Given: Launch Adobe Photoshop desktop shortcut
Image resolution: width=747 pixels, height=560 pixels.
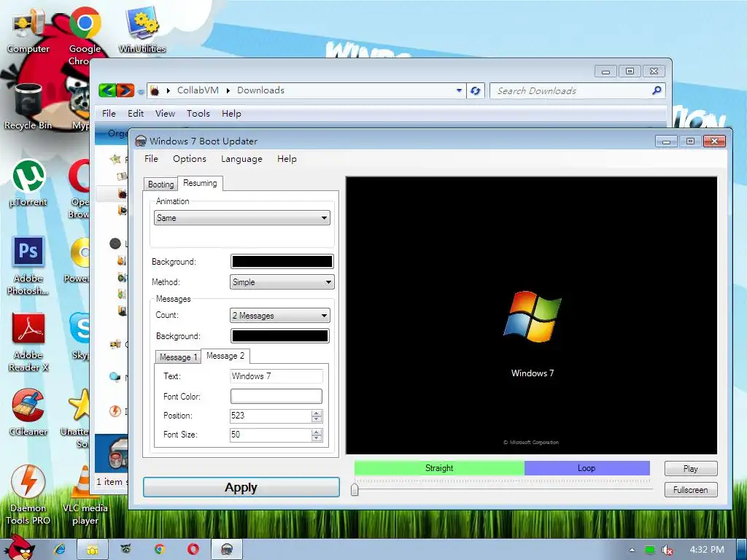Looking at the screenshot, I should point(28,265).
